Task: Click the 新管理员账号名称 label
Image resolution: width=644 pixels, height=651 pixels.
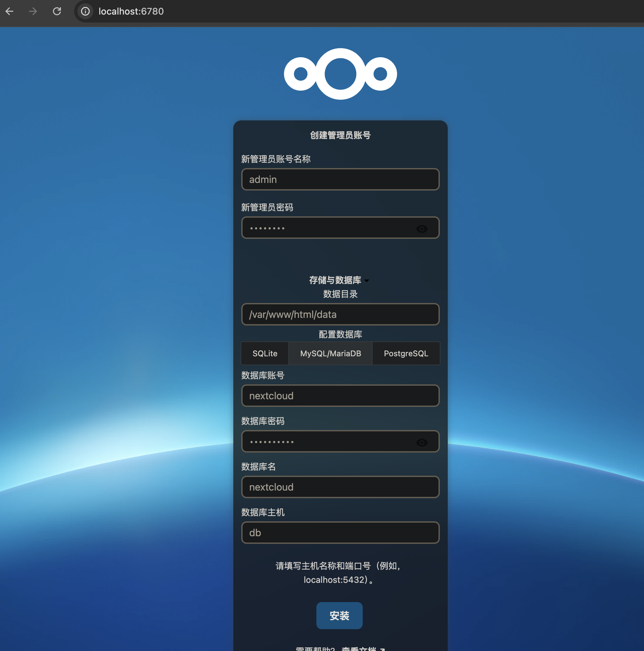Action: pyautogui.click(x=275, y=159)
